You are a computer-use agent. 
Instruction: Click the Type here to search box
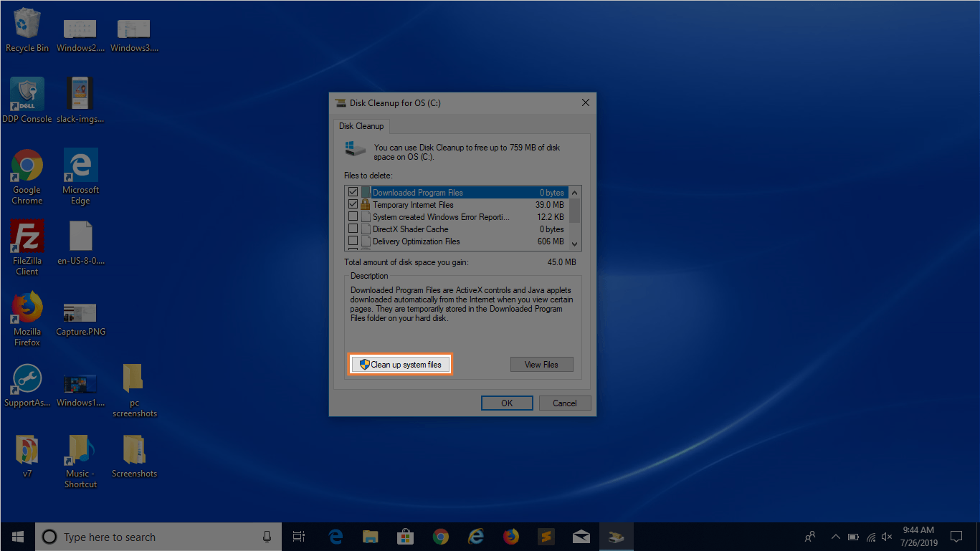pyautogui.click(x=158, y=536)
